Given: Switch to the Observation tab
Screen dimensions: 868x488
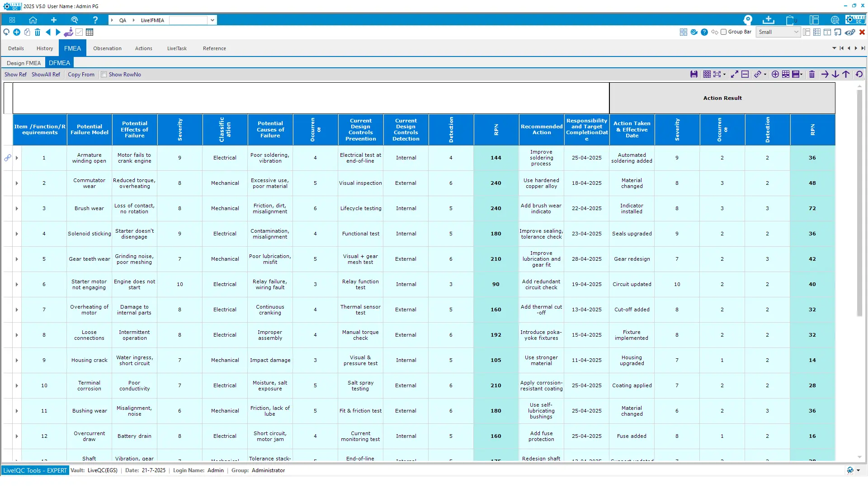Looking at the screenshot, I should pyautogui.click(x=107, y=48).
